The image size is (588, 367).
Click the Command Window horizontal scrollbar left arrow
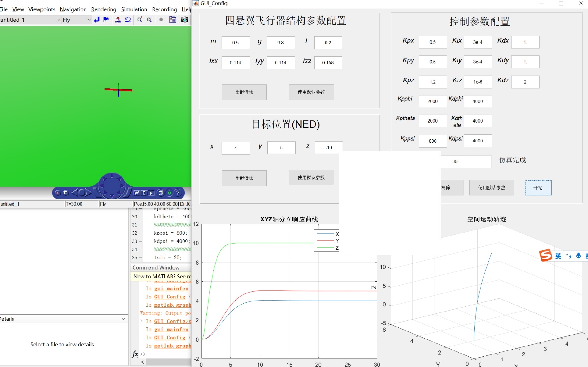(143, 362)
